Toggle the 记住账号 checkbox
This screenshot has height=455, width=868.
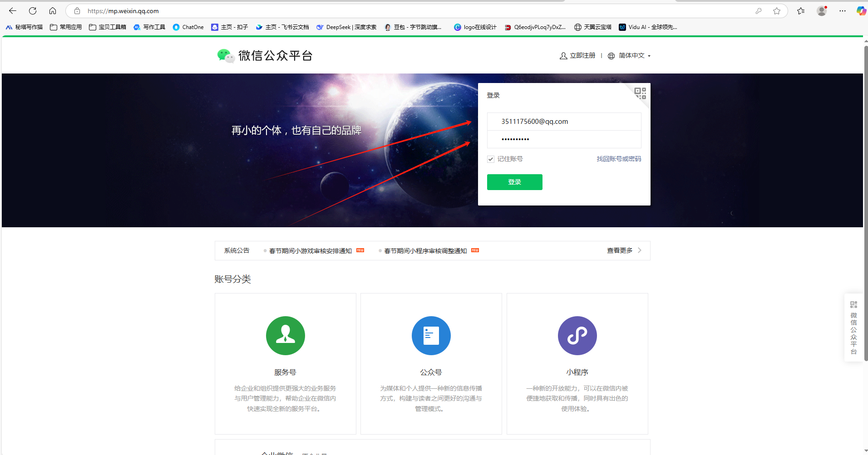pyautogui.click(x=491, y=159)
